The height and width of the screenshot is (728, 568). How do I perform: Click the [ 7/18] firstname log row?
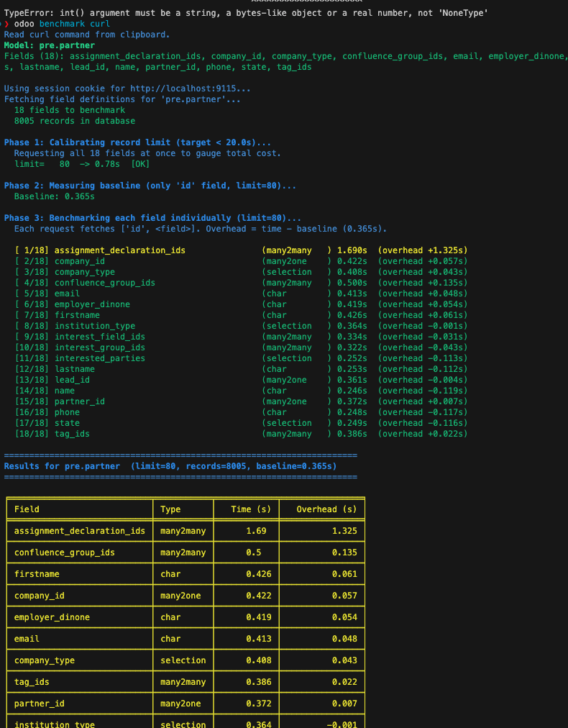(x=242, y=315)
